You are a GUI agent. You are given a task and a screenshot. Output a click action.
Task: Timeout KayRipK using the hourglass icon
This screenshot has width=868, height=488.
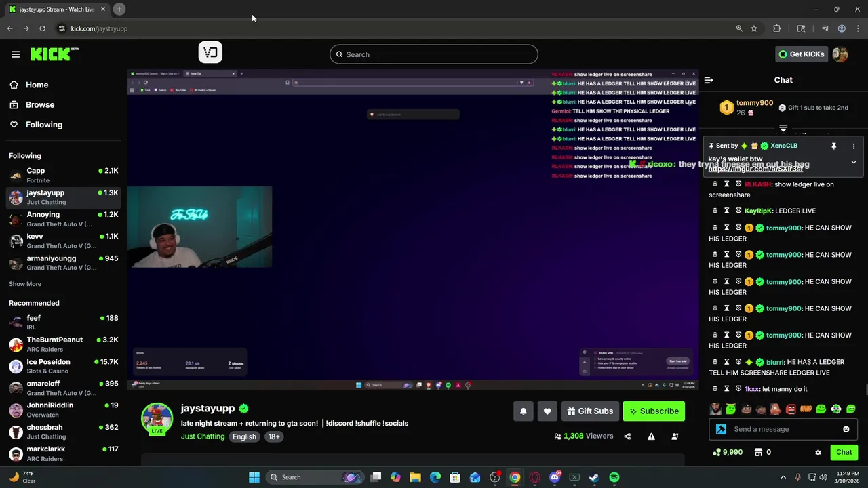(x=726, y=211)
